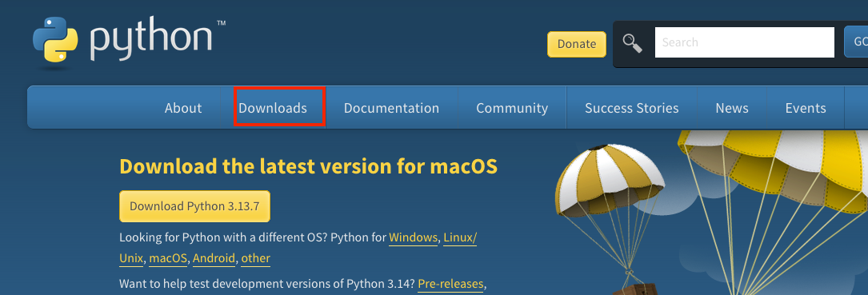Open the News menu
This screenshot has width=868, height=295.
[732, 108]
